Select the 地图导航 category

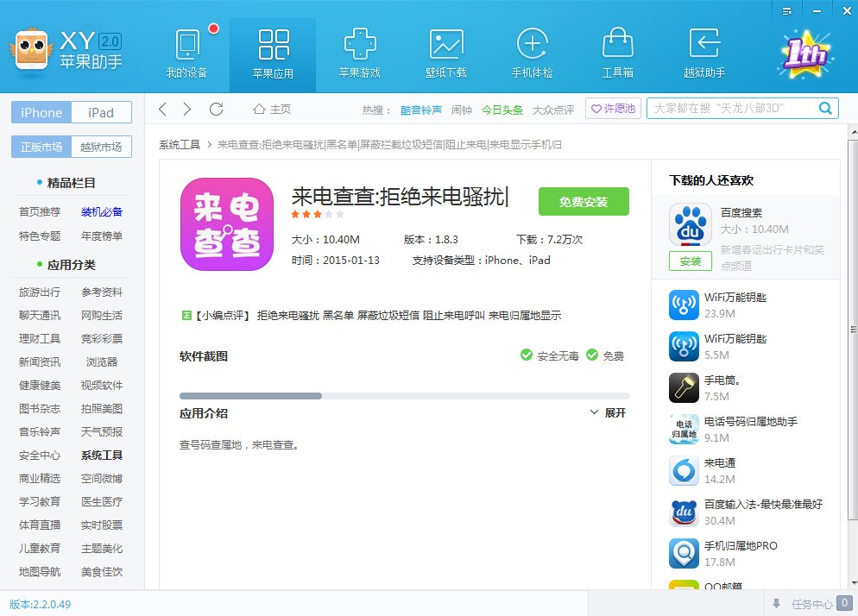tap(40, 572)
